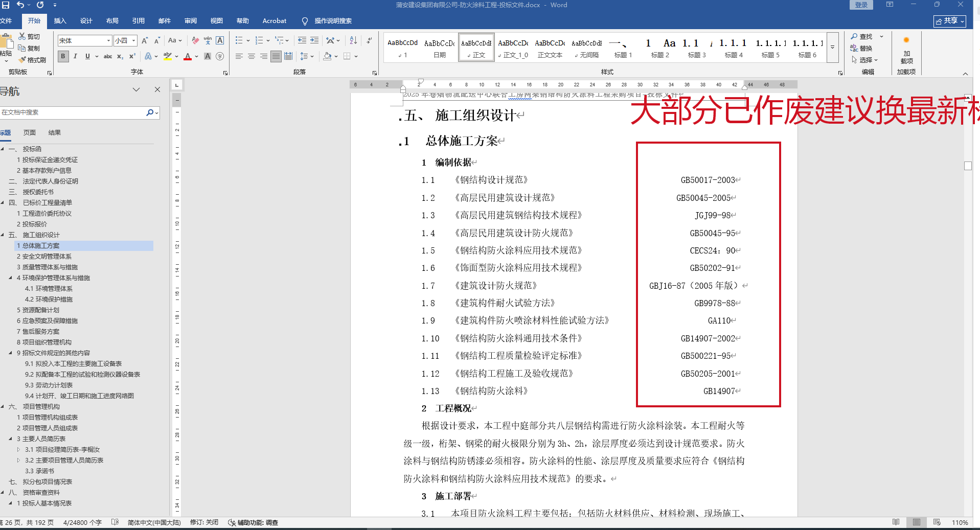This screenshot has width=980, height=530.
Task: Open the font name dropdown 宋体
Action: (x=108, y=40)
